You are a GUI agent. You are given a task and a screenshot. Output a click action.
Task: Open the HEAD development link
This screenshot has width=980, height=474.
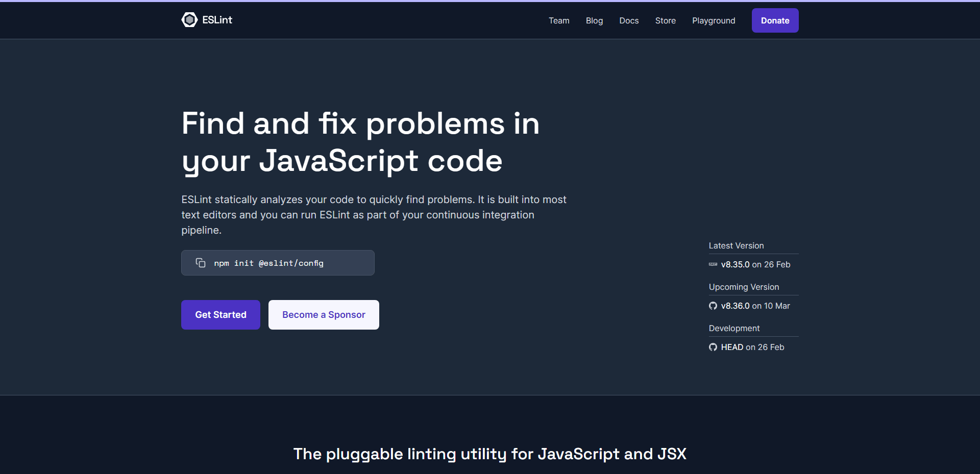[x=732, y=347]
